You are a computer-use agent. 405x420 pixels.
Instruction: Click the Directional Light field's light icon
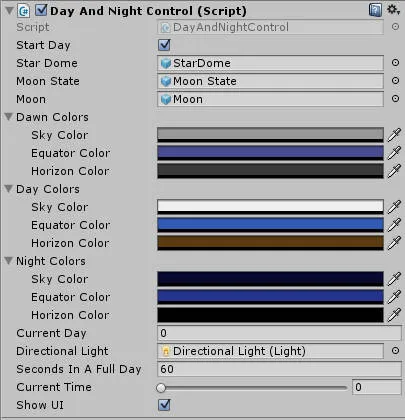165,351
